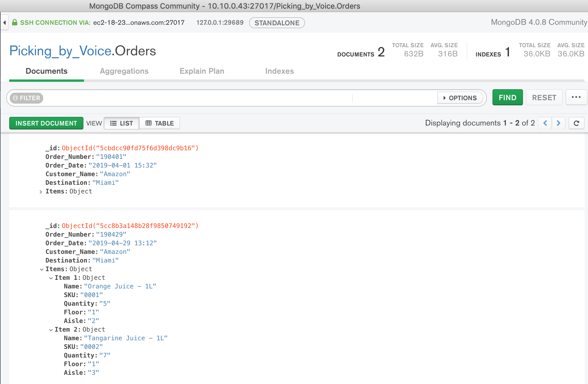Viewport: 588px width, 384px height.
Task: Collapse Items object in second document
Action: point(42,269)
